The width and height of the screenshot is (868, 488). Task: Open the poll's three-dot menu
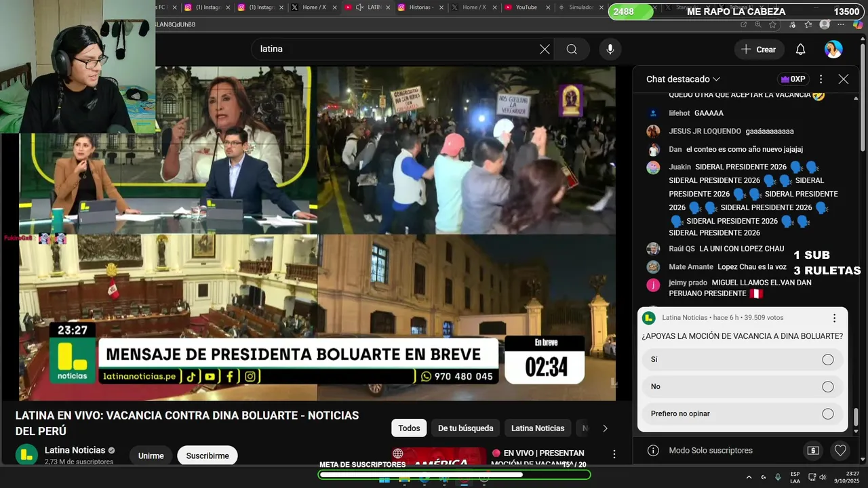tap(834, 318)
